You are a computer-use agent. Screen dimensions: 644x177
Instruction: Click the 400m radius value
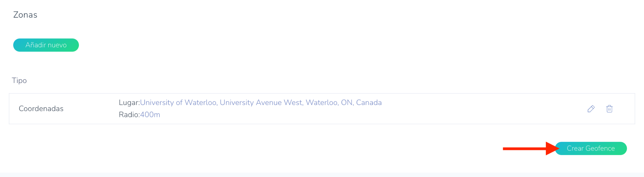pyautogui.click(x=150, y=115)
